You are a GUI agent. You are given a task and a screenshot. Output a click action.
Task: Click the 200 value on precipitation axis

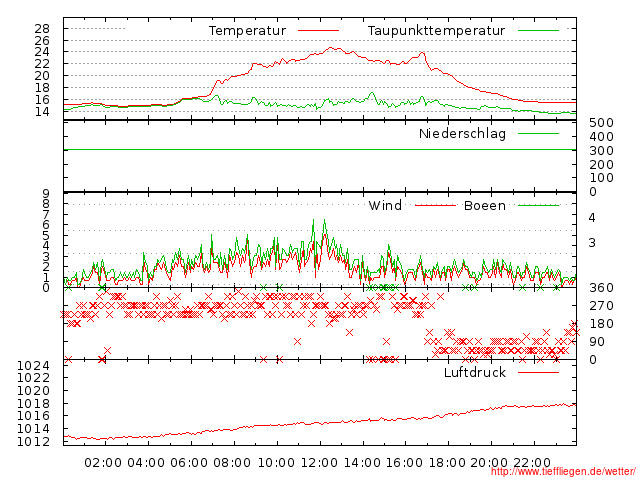[x=601, y=164]
